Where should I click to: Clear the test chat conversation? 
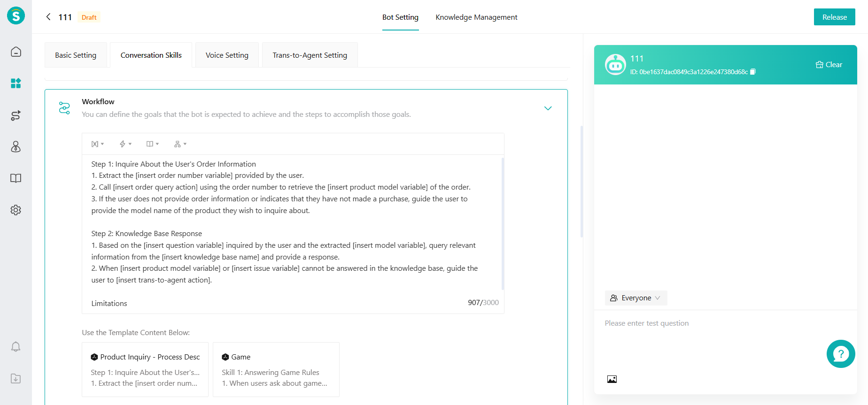pyautogui.click(x=829, y=65)
